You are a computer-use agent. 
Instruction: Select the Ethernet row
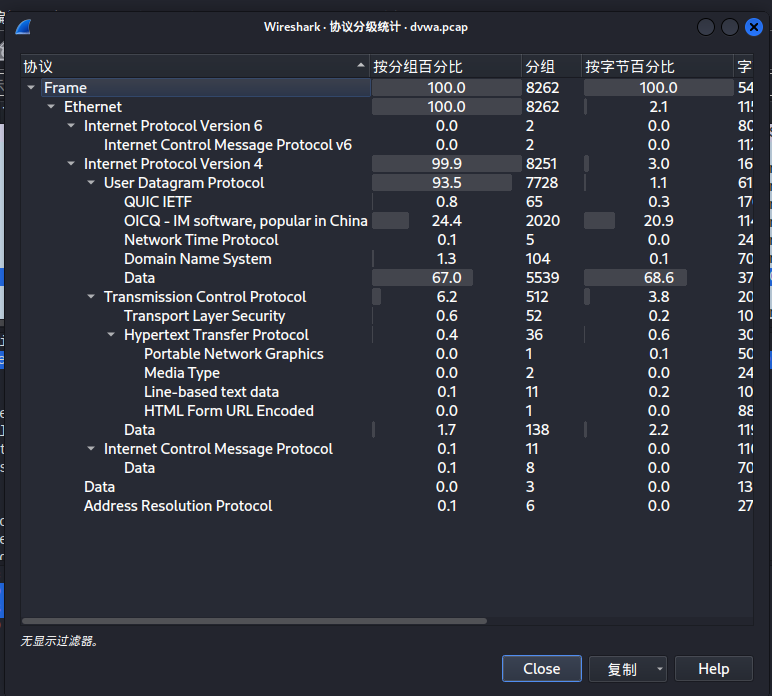coord(387,107)
